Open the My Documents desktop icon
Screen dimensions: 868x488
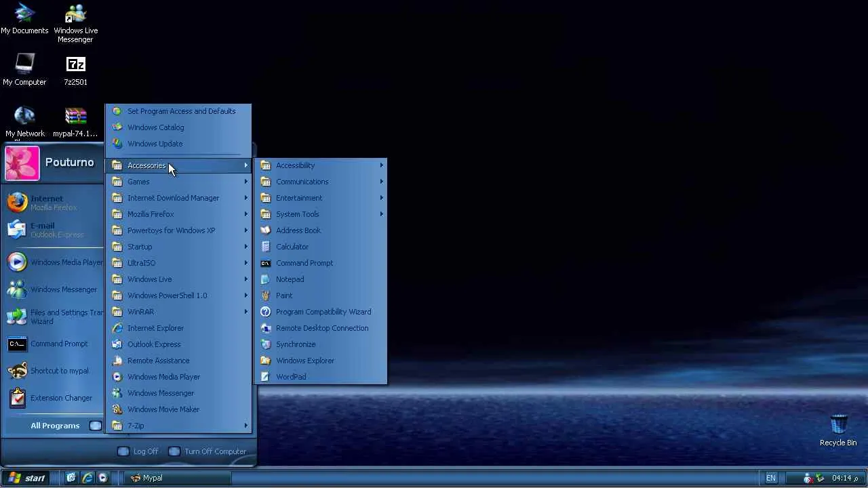click(x=24, y=19)
